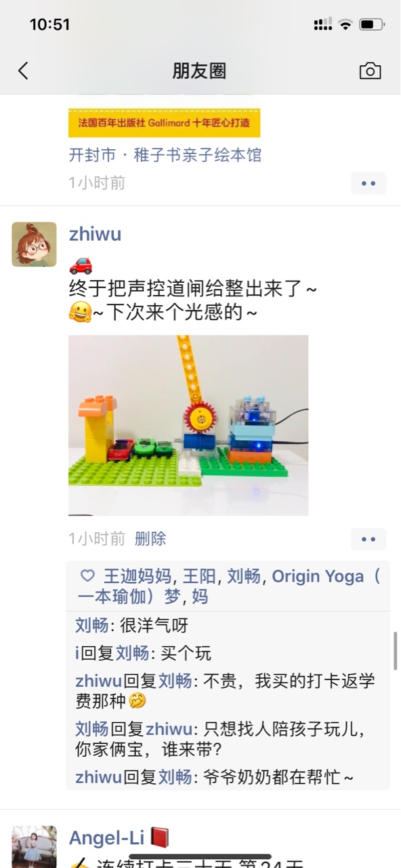Tap zhiwu's profile avatar

tap(34, 244)
